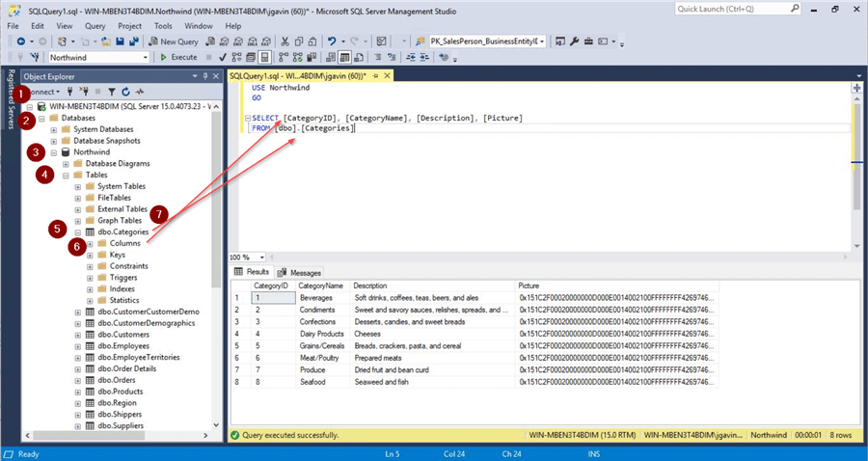Click the New Query toolbar button
The height and width of the screenshot is (461, 868).
point(174,41)
